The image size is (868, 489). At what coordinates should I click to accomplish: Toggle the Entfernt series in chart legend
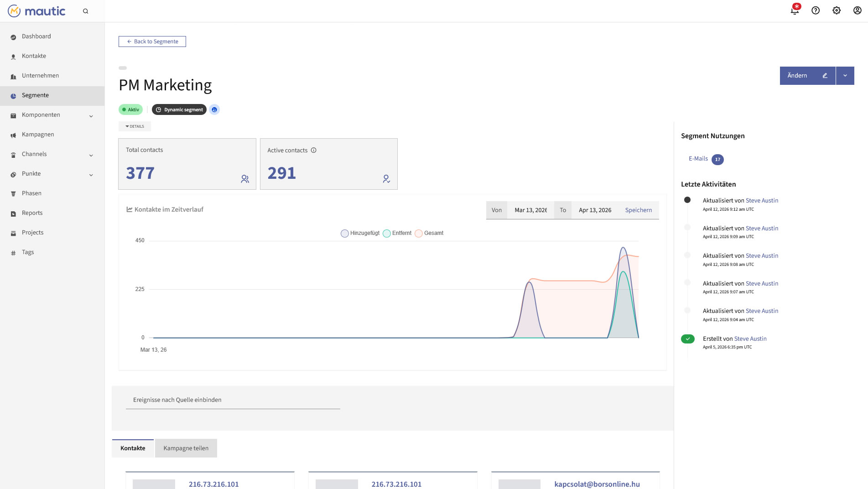click(x=397, y=233)
